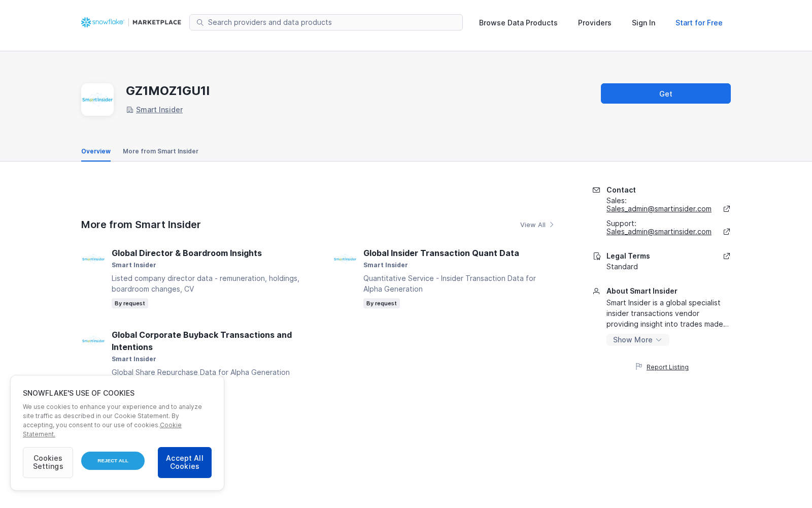Click the 'Standard' legal terms value

[x=622, y=267]
